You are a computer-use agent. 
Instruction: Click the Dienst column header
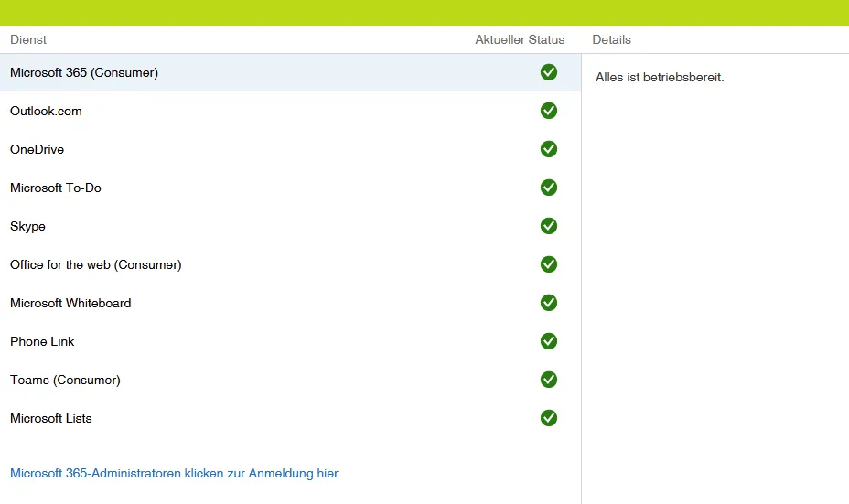[28, 39]
